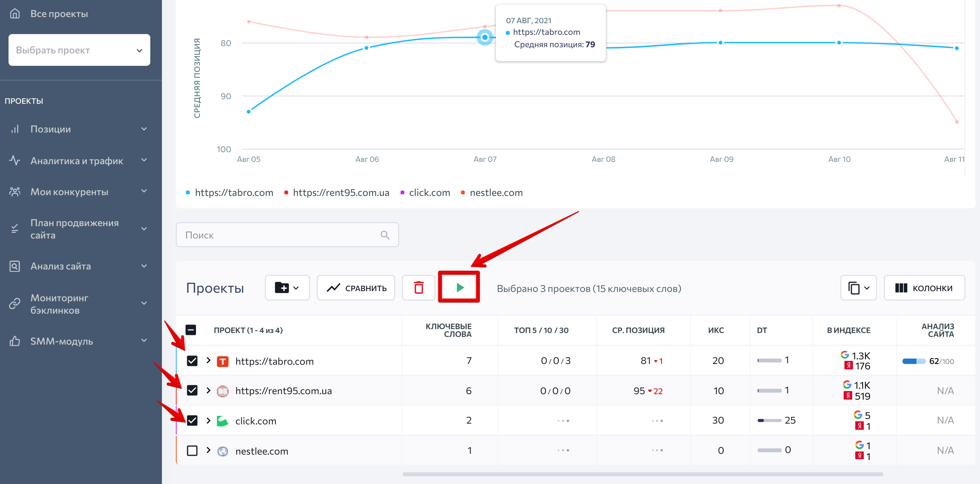The height and width of the screenshot is (484, 980).
Task: Click the rent95.com.ua favicon
Action: coord(222,391)
